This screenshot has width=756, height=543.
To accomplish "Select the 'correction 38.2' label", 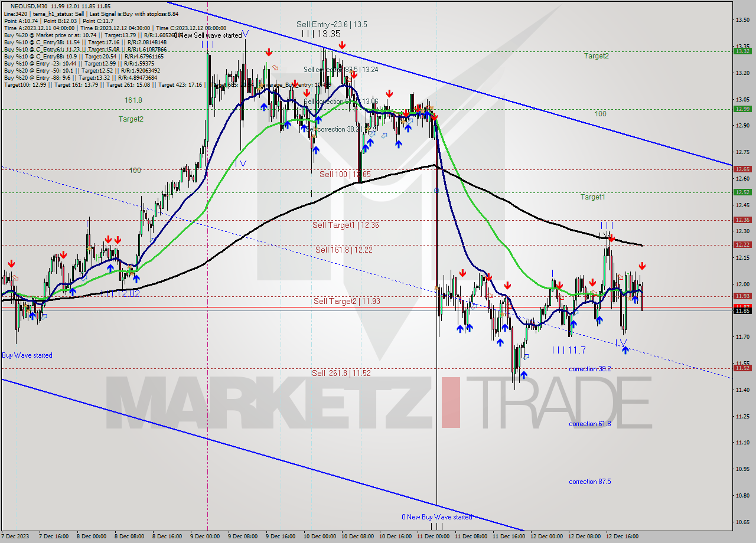I will pyautogui.click(x=590, y=369).
